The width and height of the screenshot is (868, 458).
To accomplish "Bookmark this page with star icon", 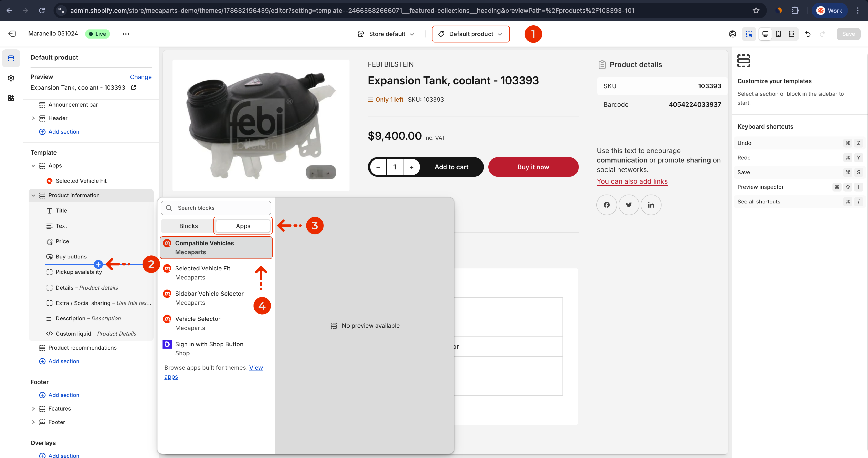I will point(756,10).
